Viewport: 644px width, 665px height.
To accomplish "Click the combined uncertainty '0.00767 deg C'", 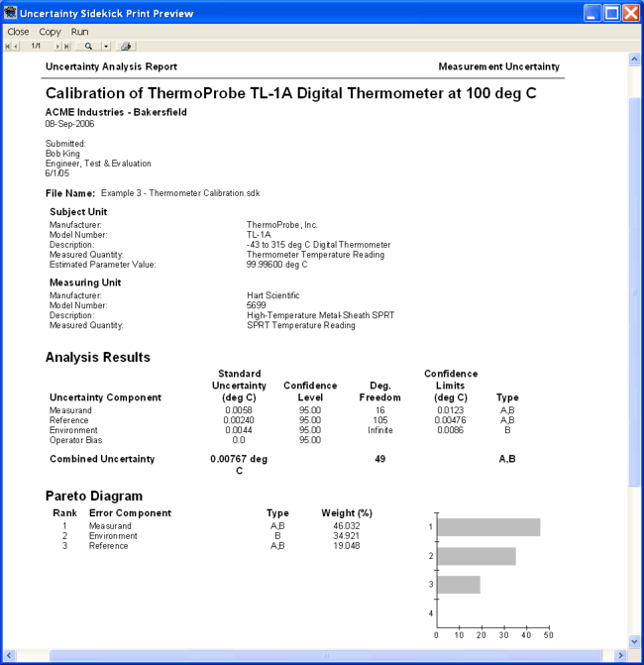I will coord(239,465).
